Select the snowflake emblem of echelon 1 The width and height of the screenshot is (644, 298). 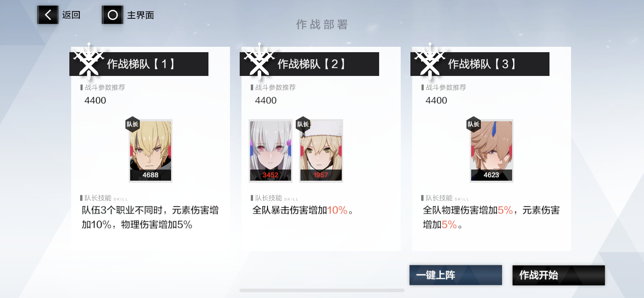pos(88,61)
